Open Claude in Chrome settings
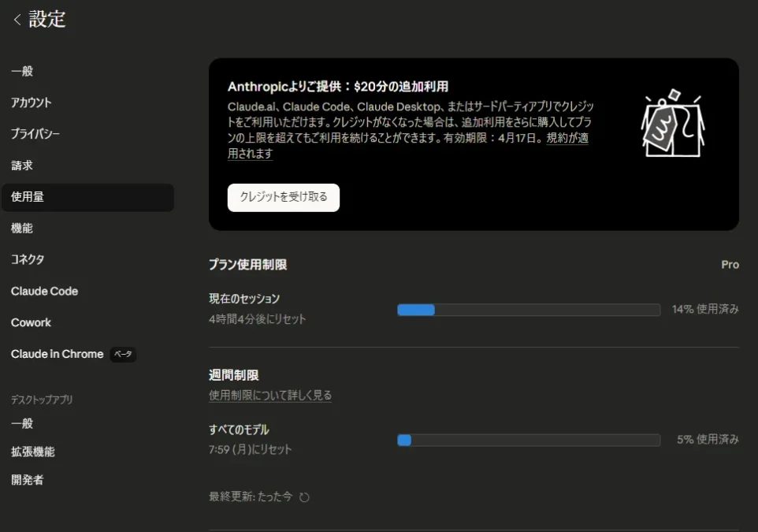This screenshot has width=758, height=532. pos(57,354)
